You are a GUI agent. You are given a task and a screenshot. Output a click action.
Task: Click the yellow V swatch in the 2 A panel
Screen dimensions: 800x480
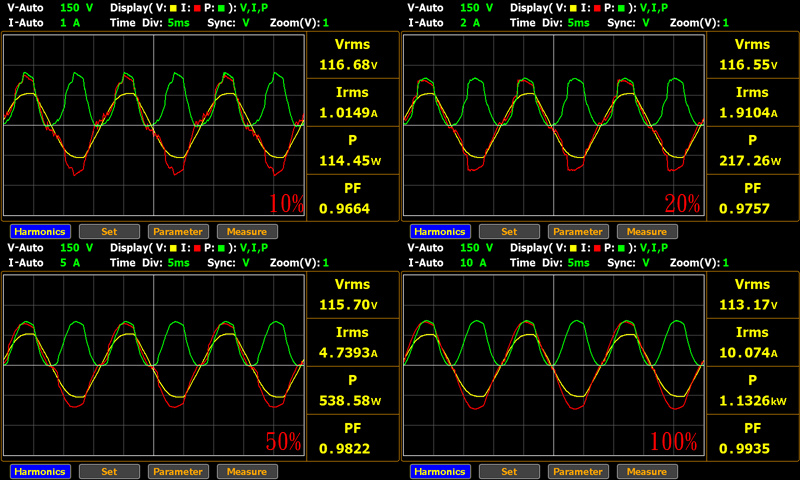(x=573, y=8)
